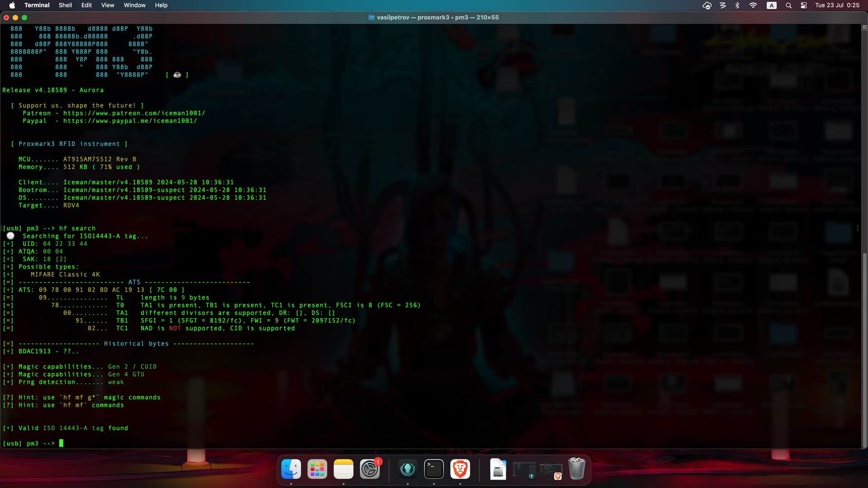Open Finder from the Dock
Image resolution: width=868 pixels, height=488 pixels.
tap(291, 469)
